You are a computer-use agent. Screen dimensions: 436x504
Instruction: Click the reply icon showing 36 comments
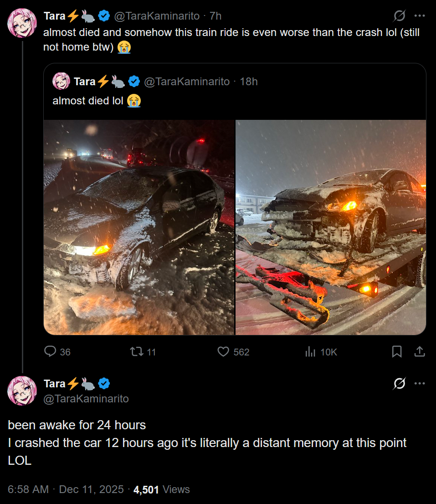[50, 351]
